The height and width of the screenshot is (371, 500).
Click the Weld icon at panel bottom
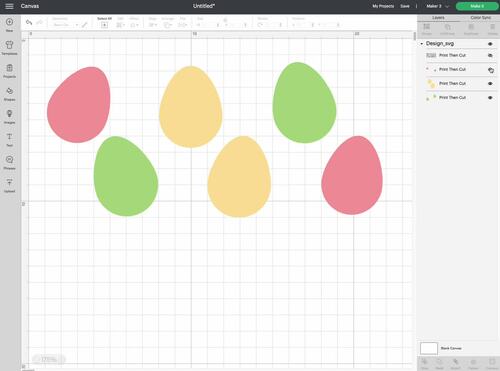click(440, 362)
